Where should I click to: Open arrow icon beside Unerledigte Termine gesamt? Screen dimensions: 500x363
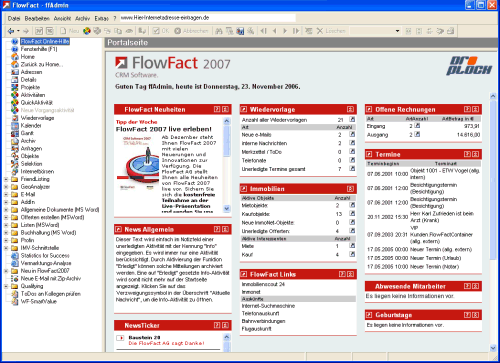pos(352,169)
